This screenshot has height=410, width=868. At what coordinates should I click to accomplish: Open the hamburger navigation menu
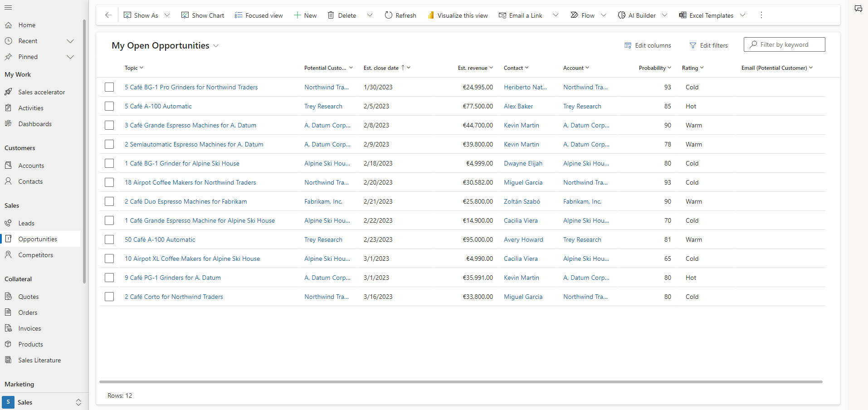8,8
